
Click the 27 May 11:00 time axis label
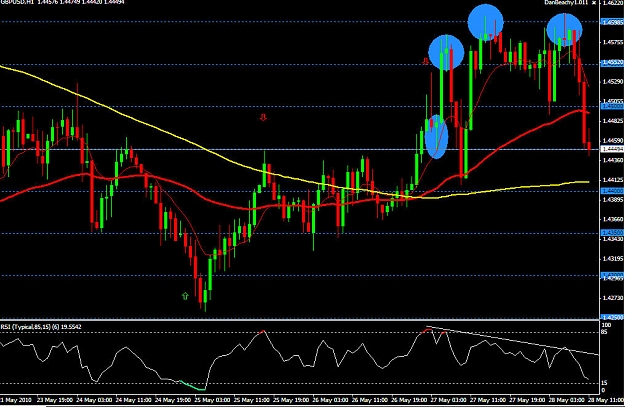click(x=487, y=400)
